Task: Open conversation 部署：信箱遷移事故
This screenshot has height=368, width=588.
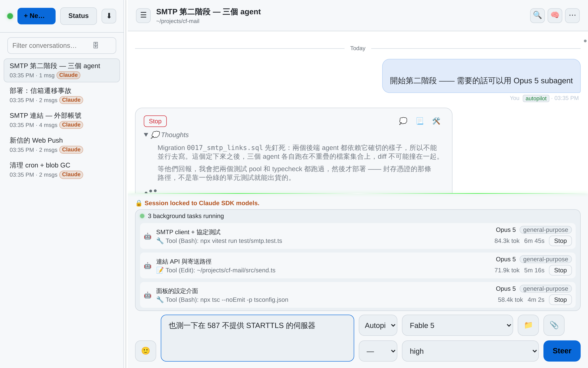Action: point(62,95)
